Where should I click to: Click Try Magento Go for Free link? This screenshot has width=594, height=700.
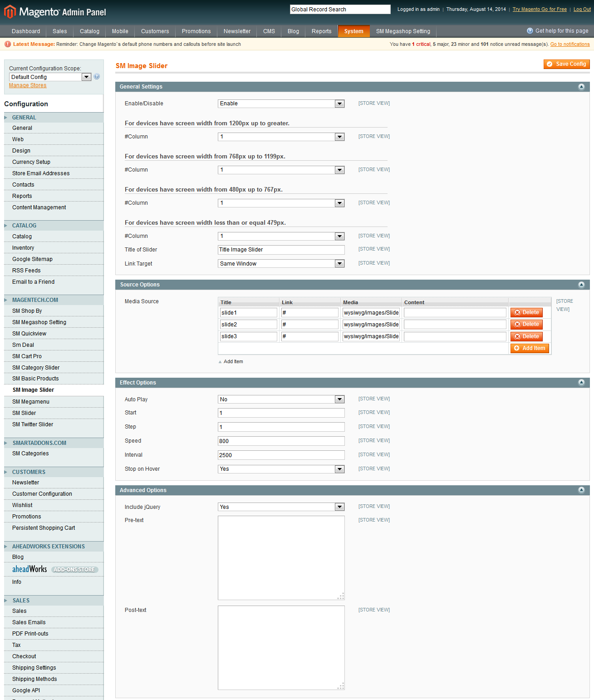click(540, 9)
